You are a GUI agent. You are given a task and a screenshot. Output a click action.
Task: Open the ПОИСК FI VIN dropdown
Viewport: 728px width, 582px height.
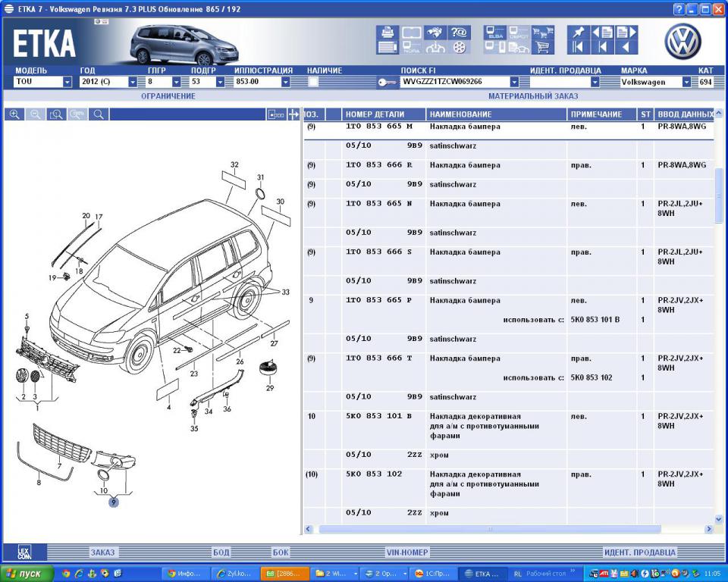click(x=514, y=82)
